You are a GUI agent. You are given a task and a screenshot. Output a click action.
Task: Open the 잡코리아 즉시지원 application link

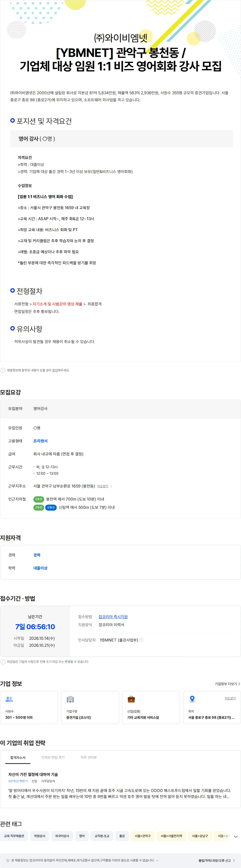113,617
